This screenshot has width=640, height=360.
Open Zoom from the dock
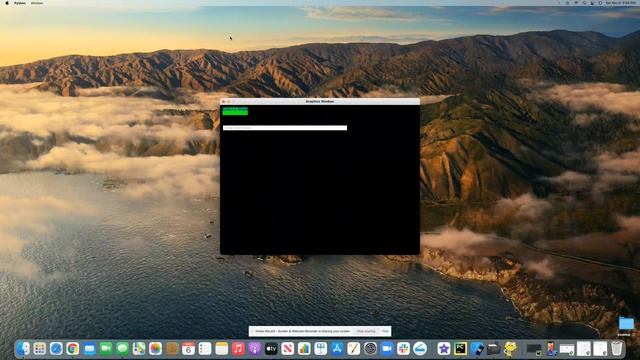pos(387,349)
